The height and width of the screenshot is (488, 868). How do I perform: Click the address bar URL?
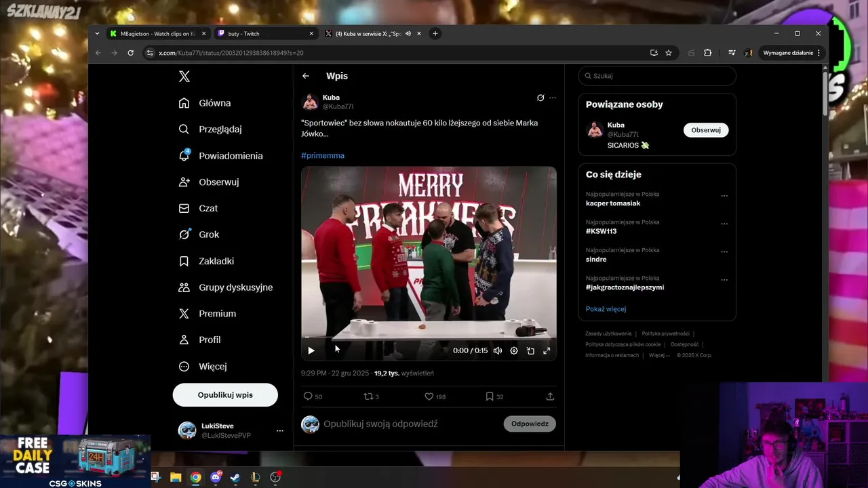231,53
